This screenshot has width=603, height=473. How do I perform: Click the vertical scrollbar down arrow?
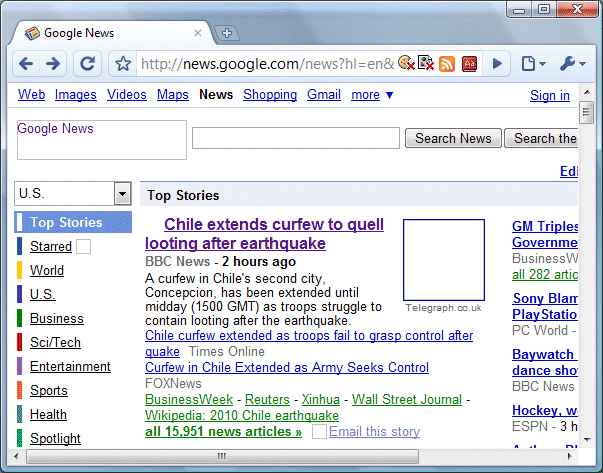(x=587, y=440)
